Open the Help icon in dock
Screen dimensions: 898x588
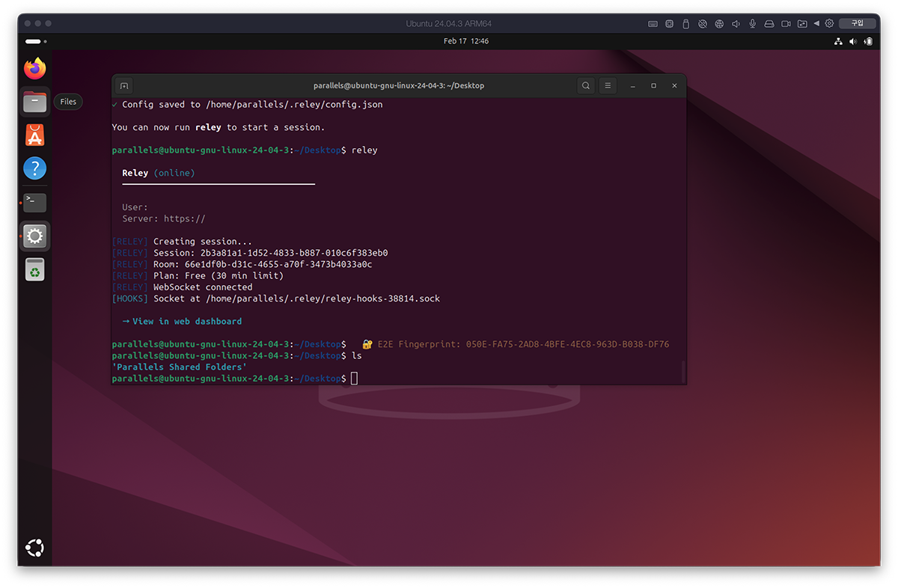tap(34, 168)
